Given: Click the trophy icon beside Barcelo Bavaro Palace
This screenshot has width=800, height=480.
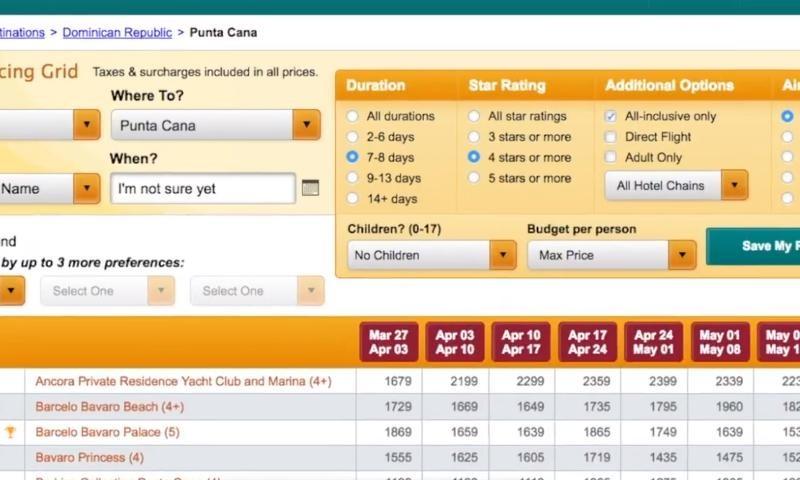Looking at the screenshot, I should tap(11, 432).
